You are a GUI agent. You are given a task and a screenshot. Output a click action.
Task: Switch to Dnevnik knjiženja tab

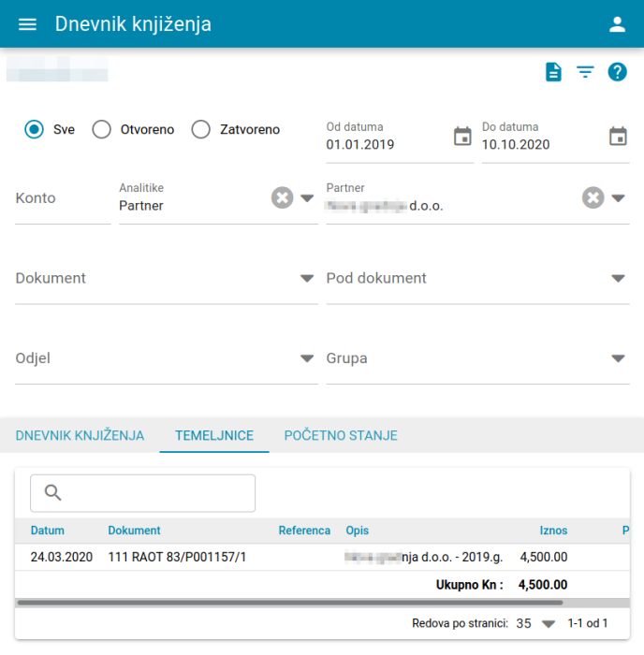[80, 436]
